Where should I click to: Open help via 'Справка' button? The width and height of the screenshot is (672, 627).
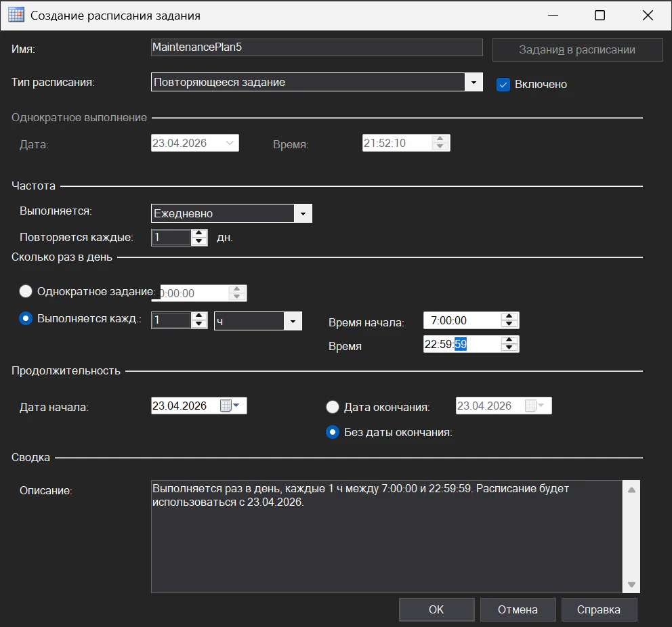point(598,609)
